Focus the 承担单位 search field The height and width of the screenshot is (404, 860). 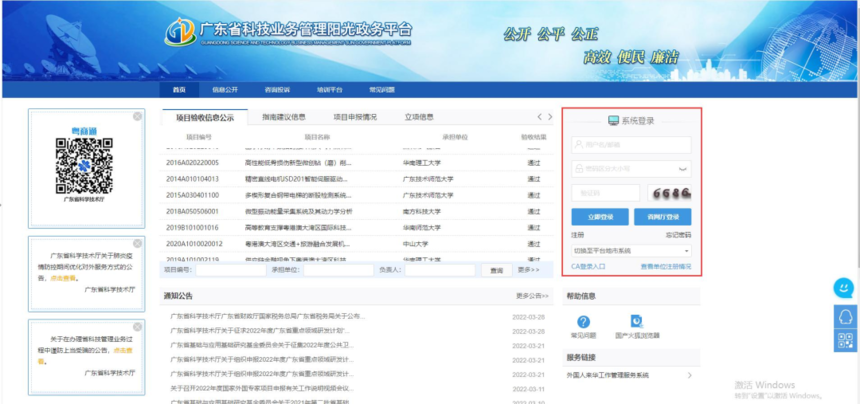point(338,270)
